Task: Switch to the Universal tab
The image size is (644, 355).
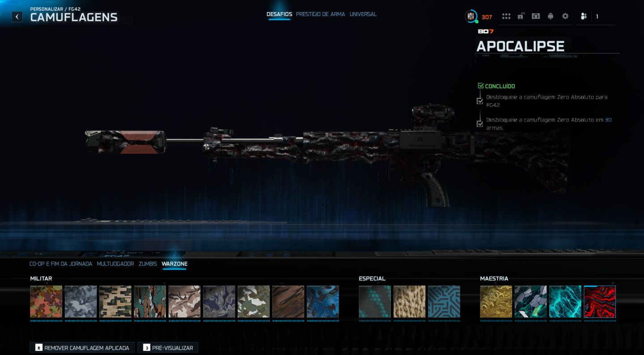Action: [363, 14]
